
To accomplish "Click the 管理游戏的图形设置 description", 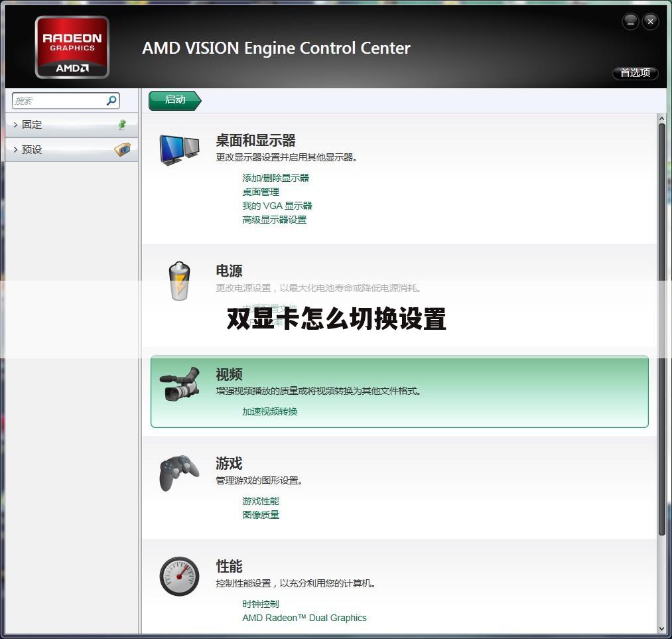I will click(259, 480).
